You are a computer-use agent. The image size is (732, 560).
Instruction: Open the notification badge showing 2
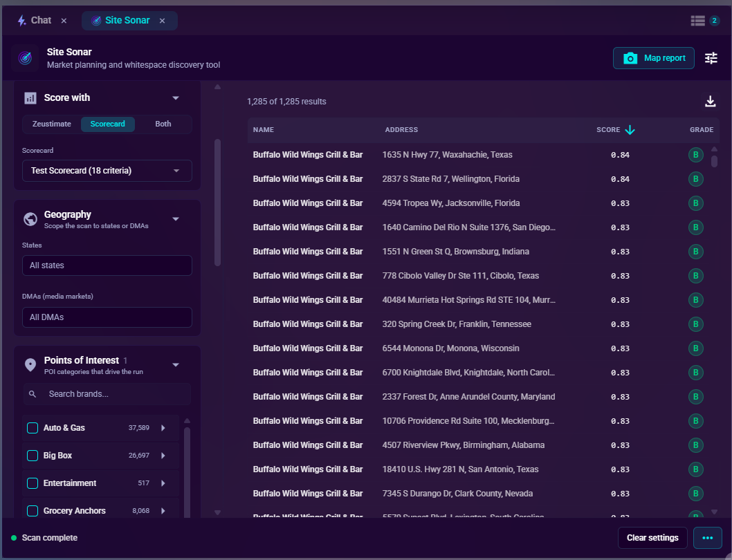[x=714, y=21]
